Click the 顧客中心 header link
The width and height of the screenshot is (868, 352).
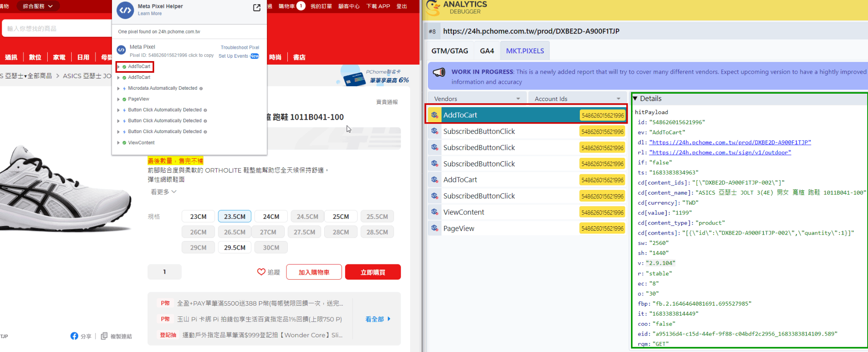[349, 6]
